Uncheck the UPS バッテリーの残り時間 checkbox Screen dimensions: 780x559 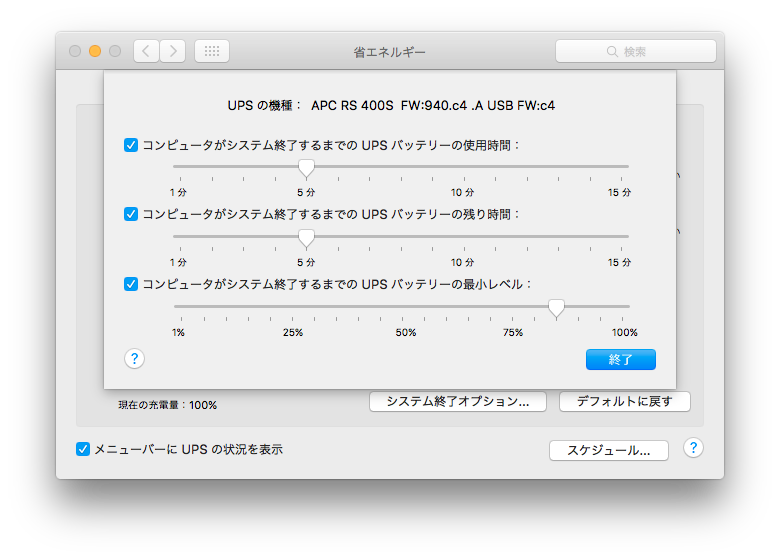tap(131, 214)
